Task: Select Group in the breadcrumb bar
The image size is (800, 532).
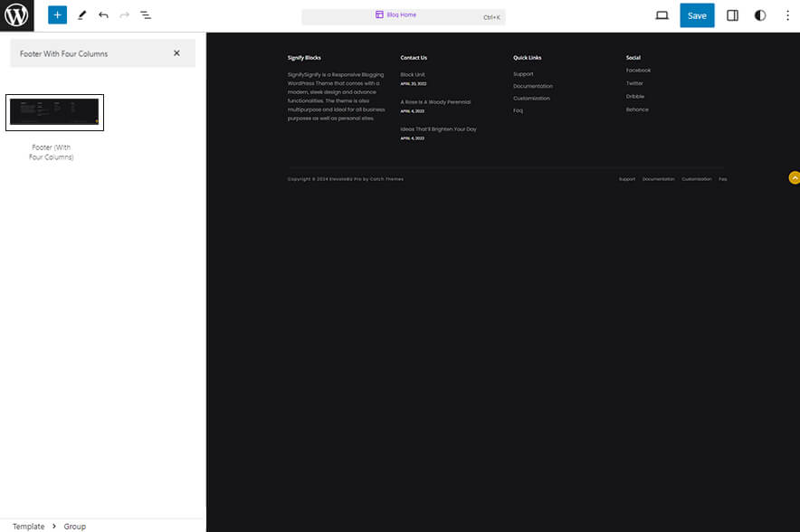Action: pos(74,526)
